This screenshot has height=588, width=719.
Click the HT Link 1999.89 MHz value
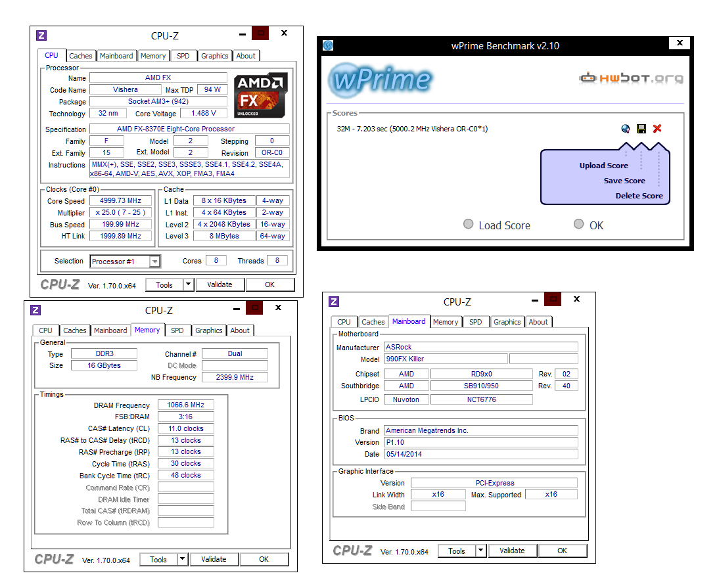(120, 236)
